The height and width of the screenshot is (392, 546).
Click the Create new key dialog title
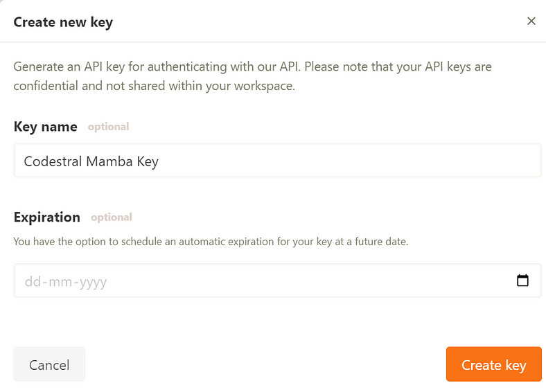pyautogui.click(x=63, y=22)
